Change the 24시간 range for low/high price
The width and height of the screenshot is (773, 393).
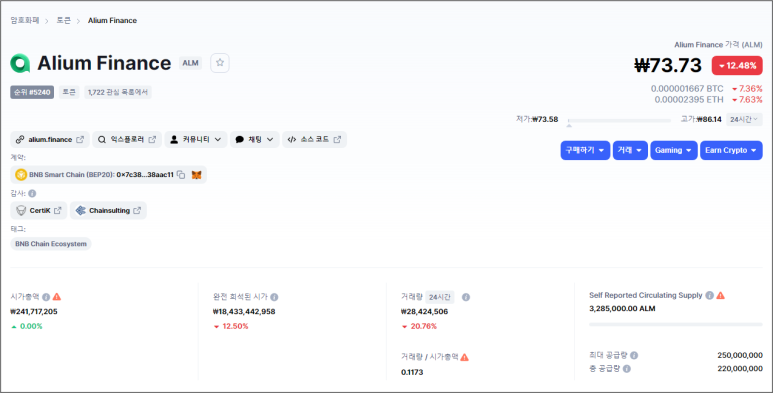coord(744,119)
